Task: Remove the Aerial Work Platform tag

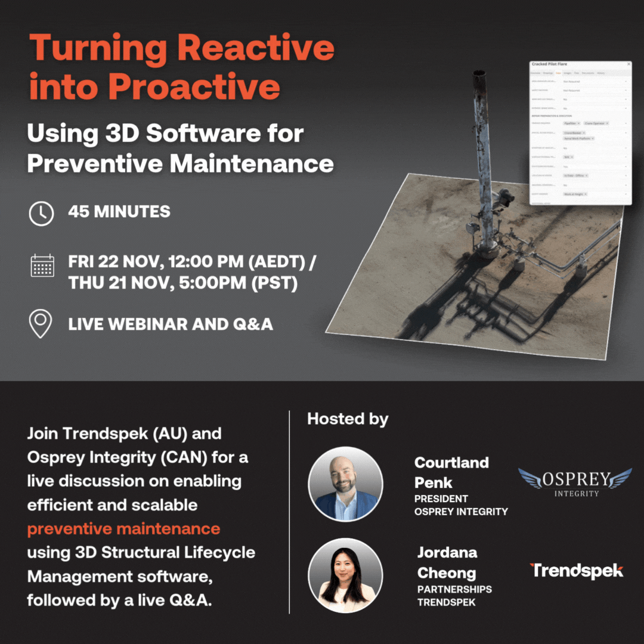Action: click(x=592, y=138)
